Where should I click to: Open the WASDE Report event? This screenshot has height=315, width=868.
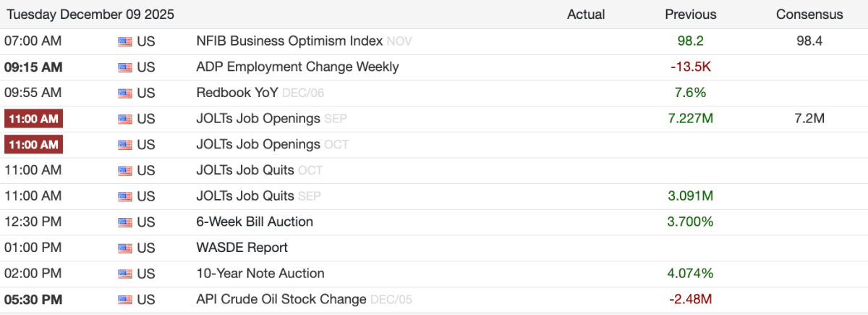(x=242, y=248)
